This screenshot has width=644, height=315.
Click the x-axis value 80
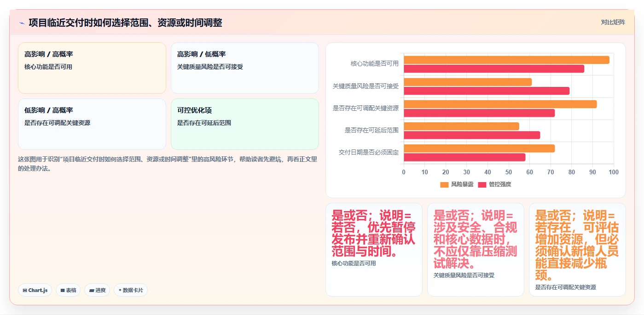[572, 172]
